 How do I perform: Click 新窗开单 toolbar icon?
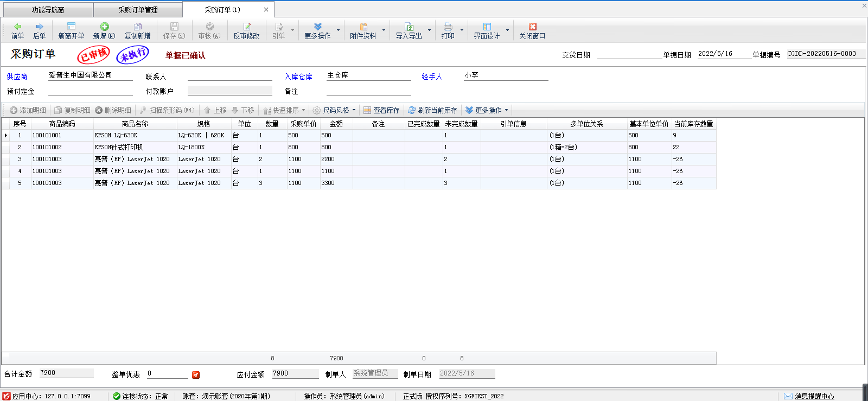click(71, 27)
